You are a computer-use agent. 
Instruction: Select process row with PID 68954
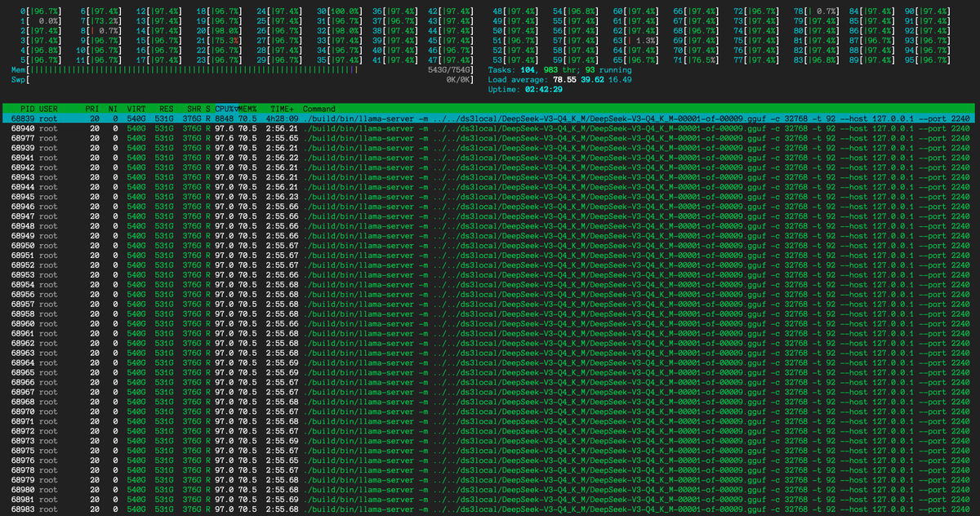click(x=490, y=285)
